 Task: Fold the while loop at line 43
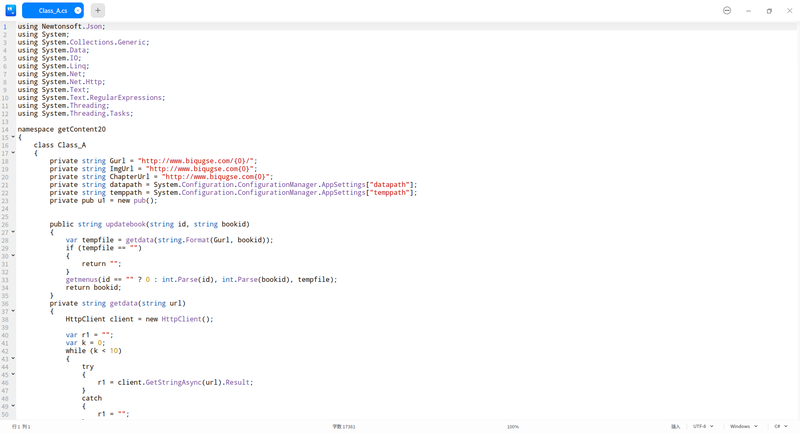13,358
